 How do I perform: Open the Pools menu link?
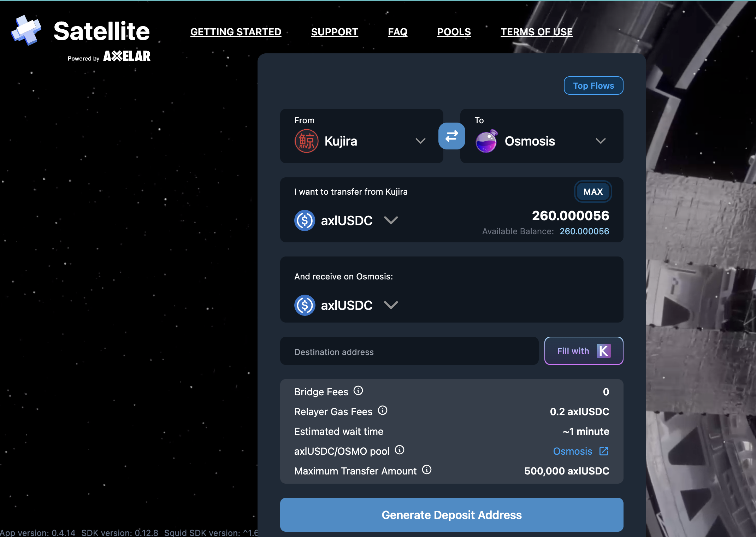tap(454, 32)
